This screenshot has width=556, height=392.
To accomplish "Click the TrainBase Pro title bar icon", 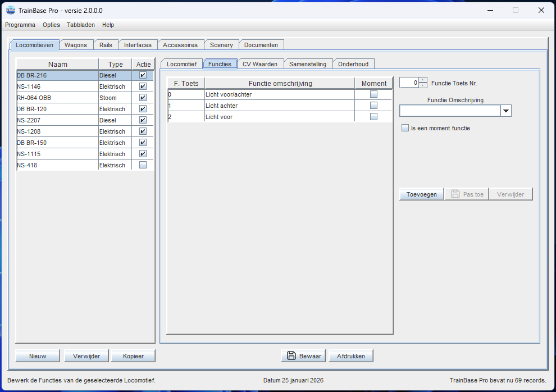I will click(10, 10).
